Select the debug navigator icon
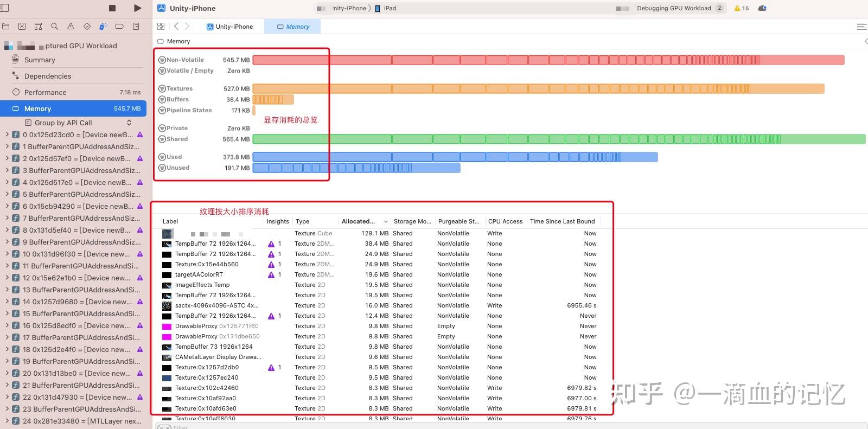This screenshot has height=429, width=868. tap(103, 26)
